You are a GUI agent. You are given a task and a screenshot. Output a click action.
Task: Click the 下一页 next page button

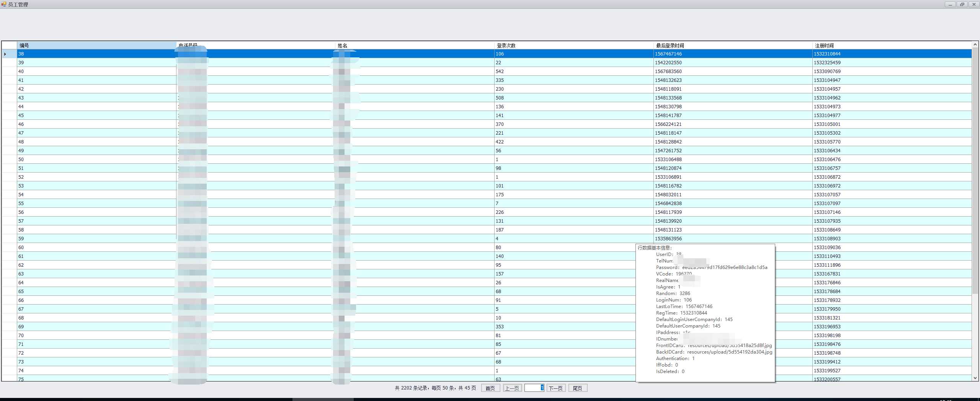556,388
